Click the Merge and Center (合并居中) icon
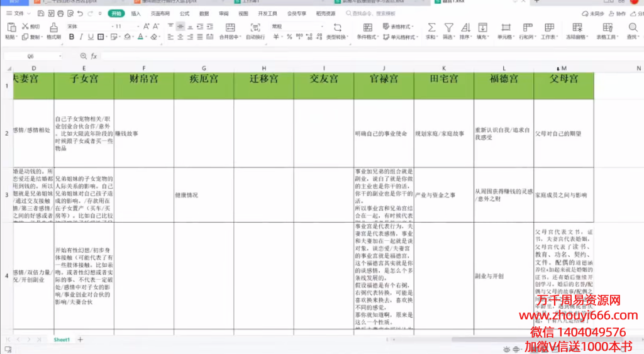 (x=230, y=28)
